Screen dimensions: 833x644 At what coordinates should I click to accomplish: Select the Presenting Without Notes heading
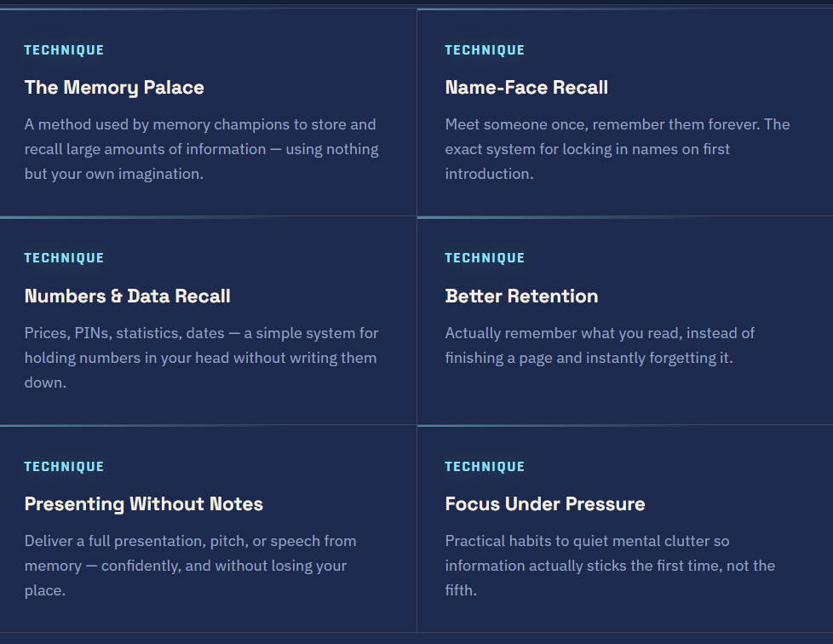pyautogui.click(x=144, y=503)
